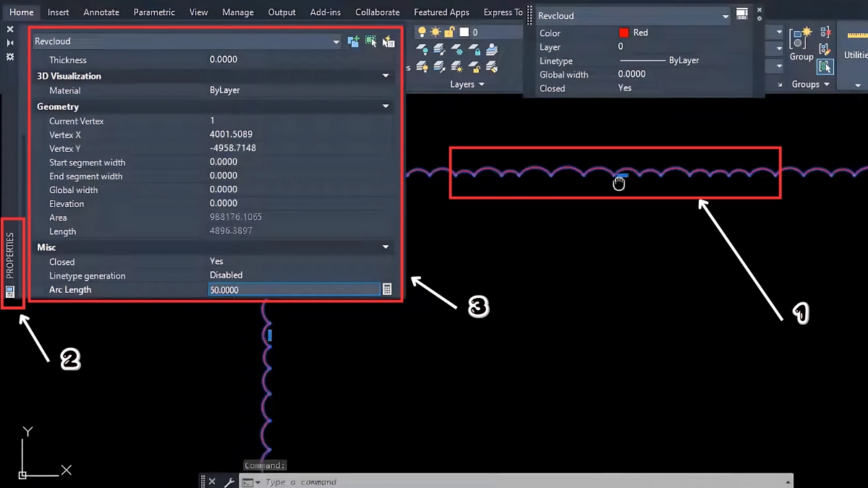868x488 pixels.
Task: Toggle the layer on/off lightbulb
Action: coord(422,32)
